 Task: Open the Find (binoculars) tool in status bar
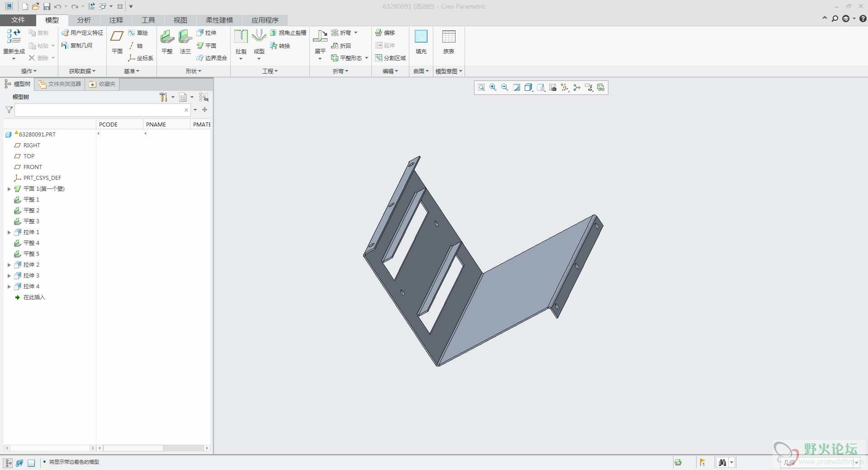[722, 462]
